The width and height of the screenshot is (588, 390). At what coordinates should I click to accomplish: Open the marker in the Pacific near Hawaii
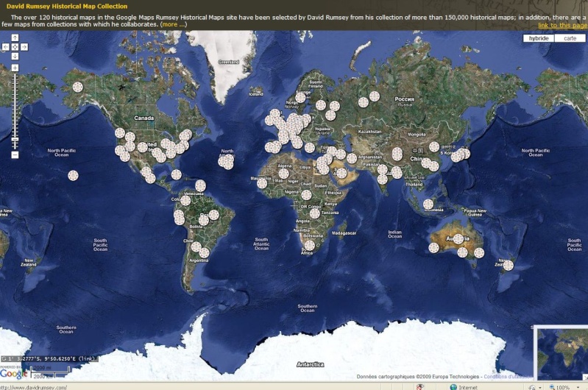click(73, 175)
